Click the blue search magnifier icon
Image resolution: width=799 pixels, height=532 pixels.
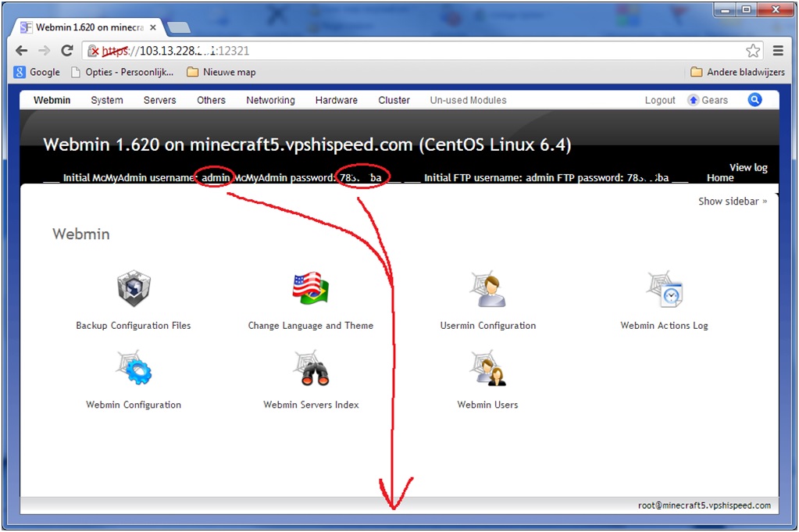pos(754,99)
